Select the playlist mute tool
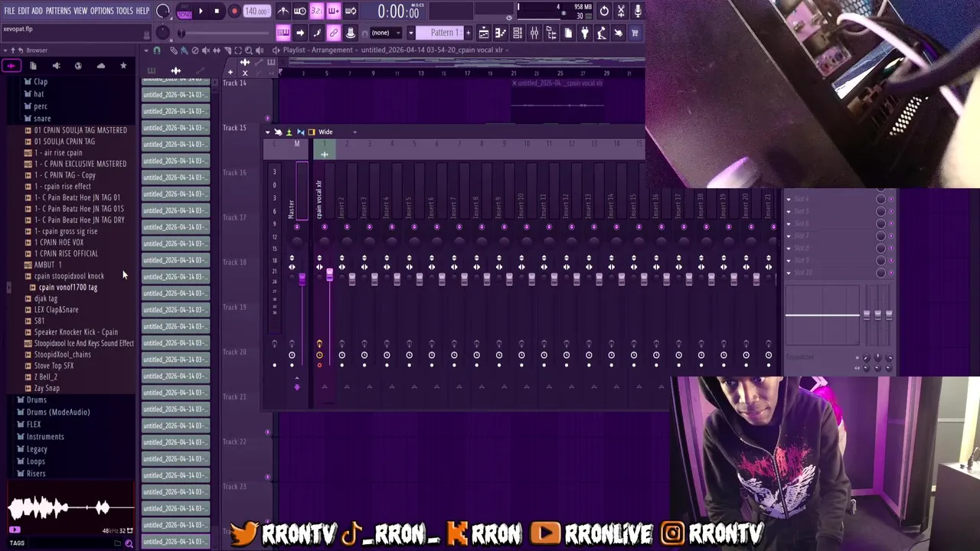The height and width of the screenshot is (551, 980). 206,51
